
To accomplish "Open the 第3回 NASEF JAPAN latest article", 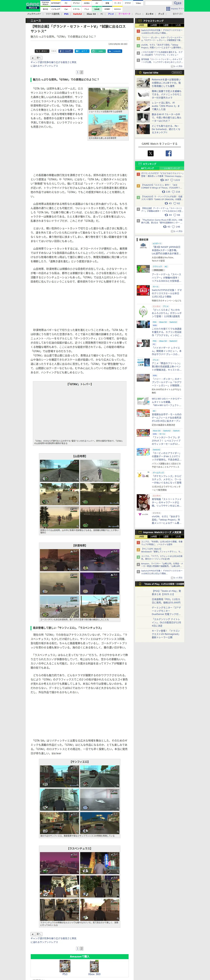I will (x=166, y=250).
